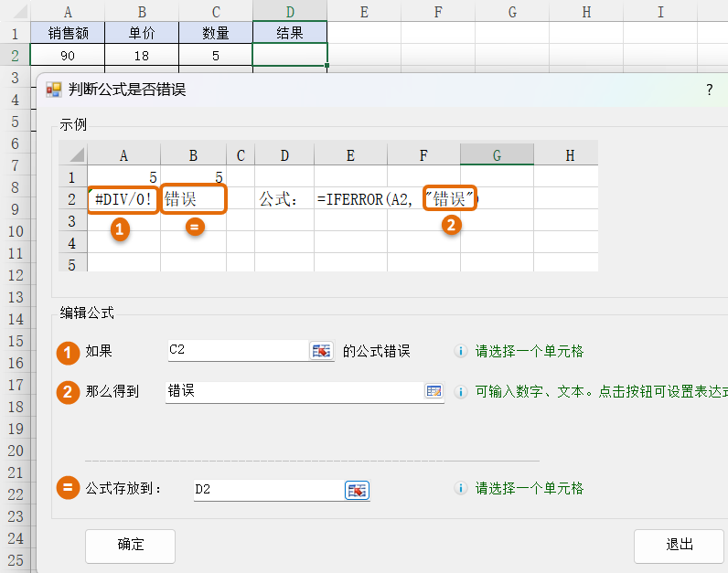The image size is (728, 573).
Task: Click the 那么得到 text field containing 错误
Action: coord(293,391)
